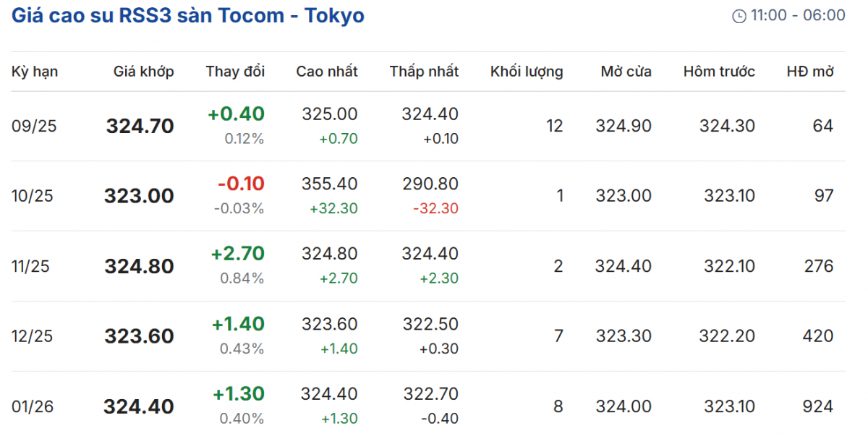The image size is (868, 436).
Task: Click the 'Giá cao su RSS3 sàn Tocom - Tokyo' title
Action: click(188, 15)
